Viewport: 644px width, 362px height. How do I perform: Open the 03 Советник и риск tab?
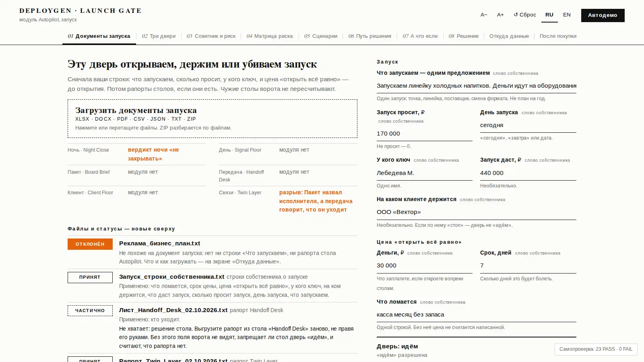point(211,36)
